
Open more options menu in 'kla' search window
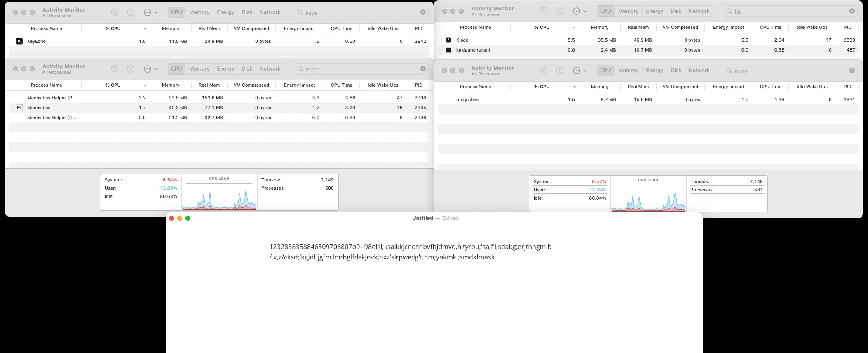pos(579,11)
